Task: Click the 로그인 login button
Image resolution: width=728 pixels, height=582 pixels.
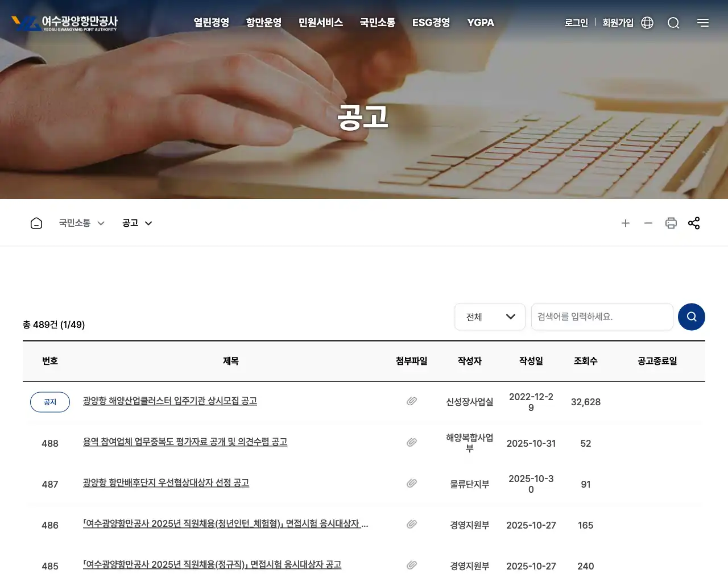Action: point(576,23)
